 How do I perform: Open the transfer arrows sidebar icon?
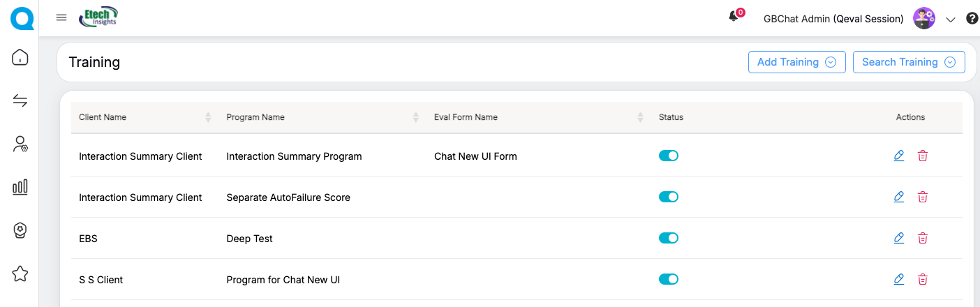click(x=20, y=101)
